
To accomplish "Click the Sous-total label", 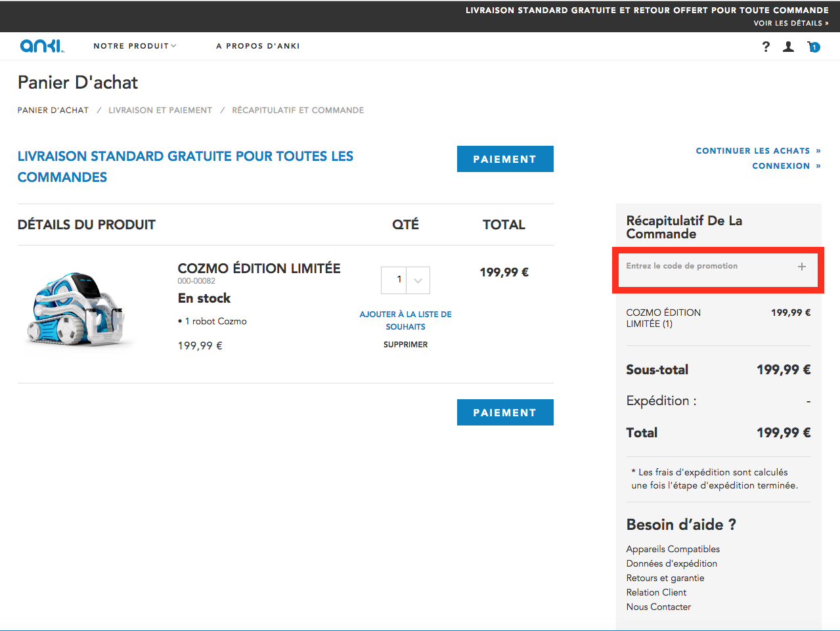I will (657, 370).
